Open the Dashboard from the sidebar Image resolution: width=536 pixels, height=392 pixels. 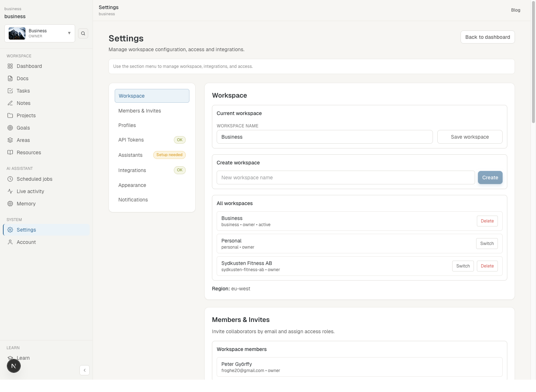(x=29, y=66)
